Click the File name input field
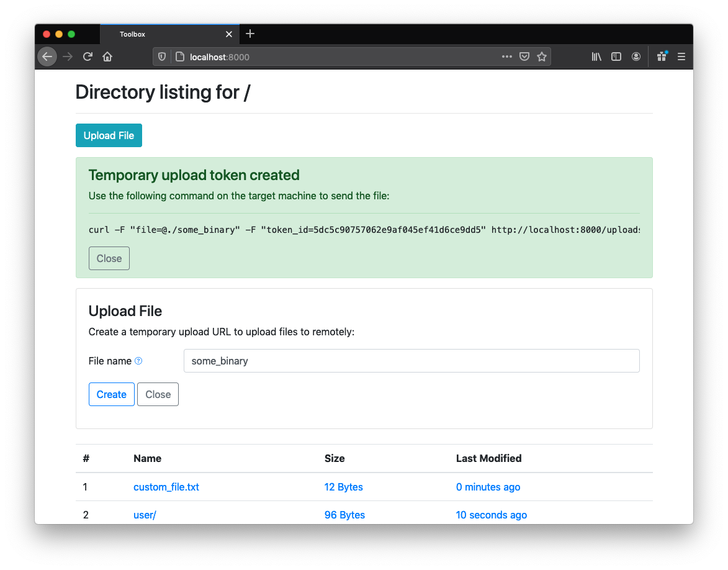This screenshot has height=570, width=728. (411, 361)
